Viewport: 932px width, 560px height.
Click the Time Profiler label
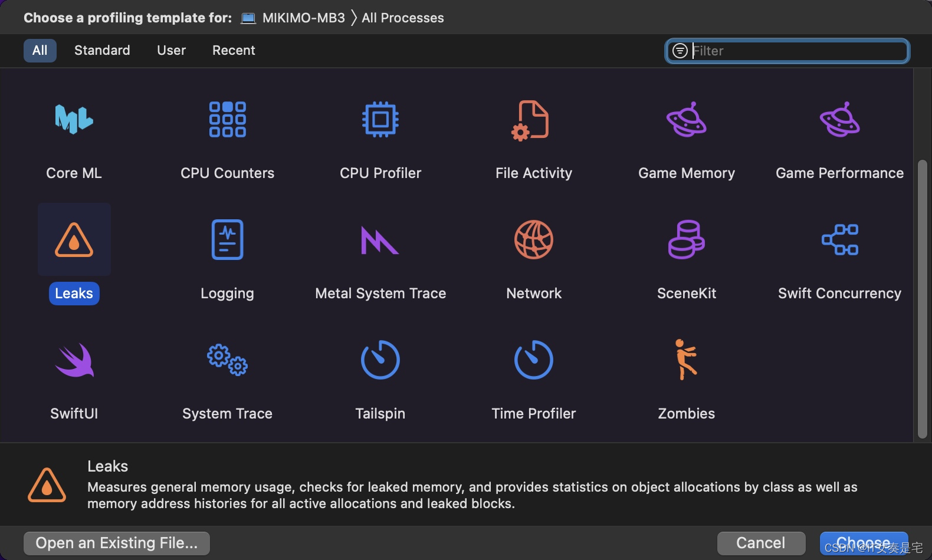(534, 414)
